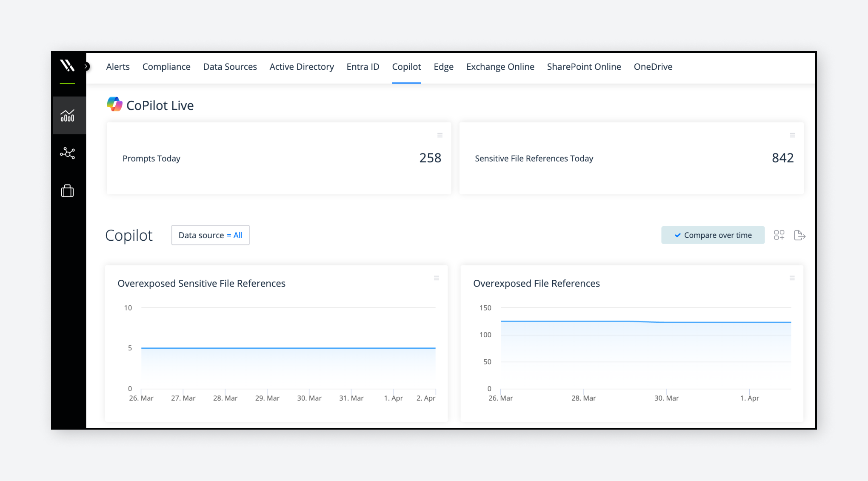Screen dimensions: 868x481
Task: Add a new widget to the dashboard
Action: click(x=779, y=235)
